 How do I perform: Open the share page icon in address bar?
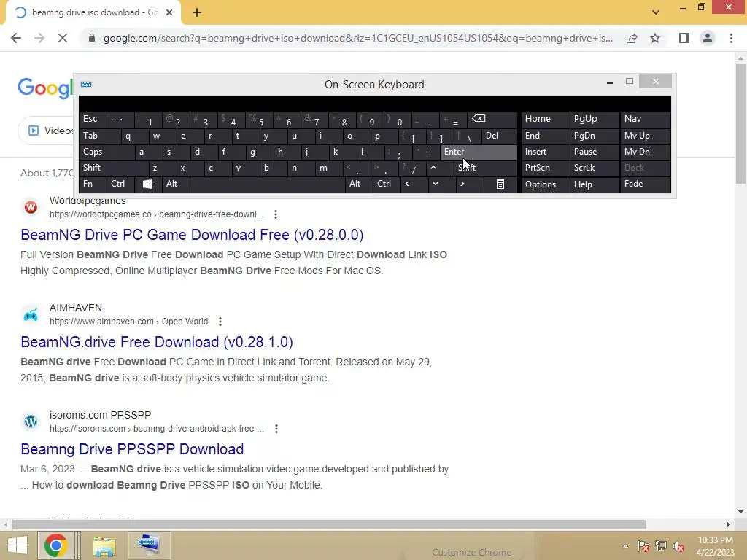click(x=632, y=38)
